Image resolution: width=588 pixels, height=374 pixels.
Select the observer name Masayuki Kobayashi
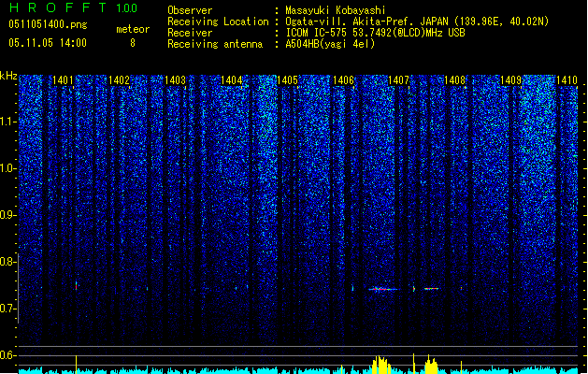point(336,10)
